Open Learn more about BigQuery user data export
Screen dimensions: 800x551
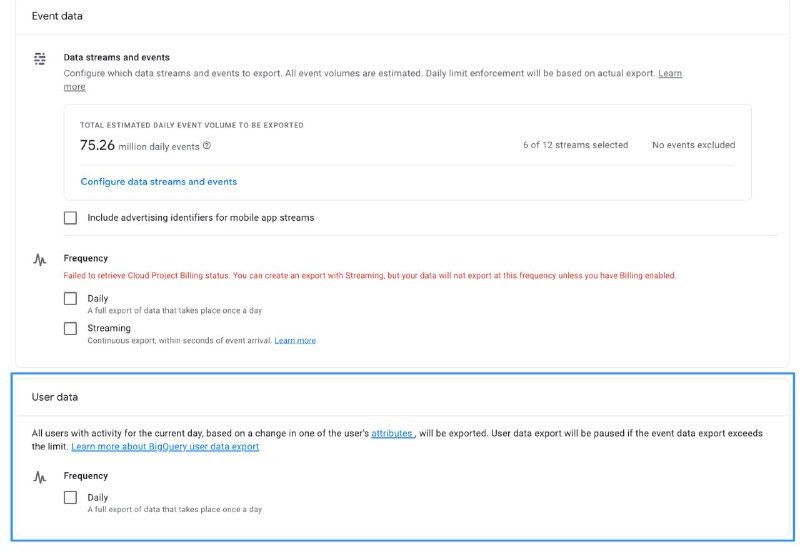click(x=165, y=447)
